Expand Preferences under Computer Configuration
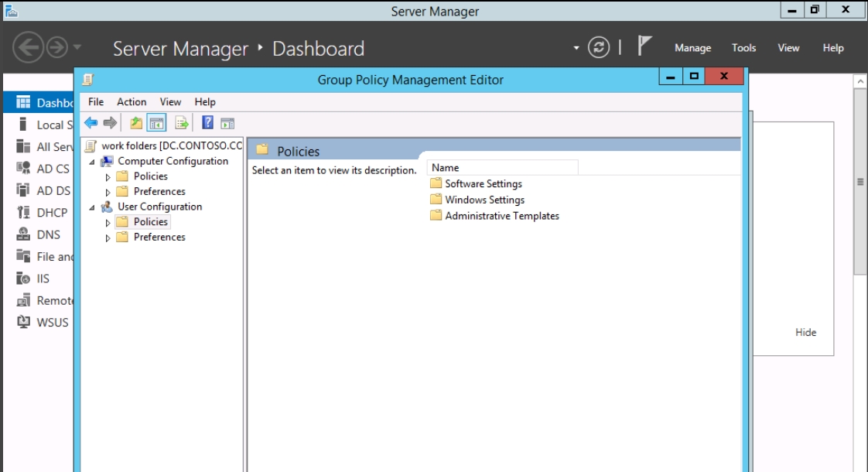Viewport: 868px width, 472px height. point(108,192)
